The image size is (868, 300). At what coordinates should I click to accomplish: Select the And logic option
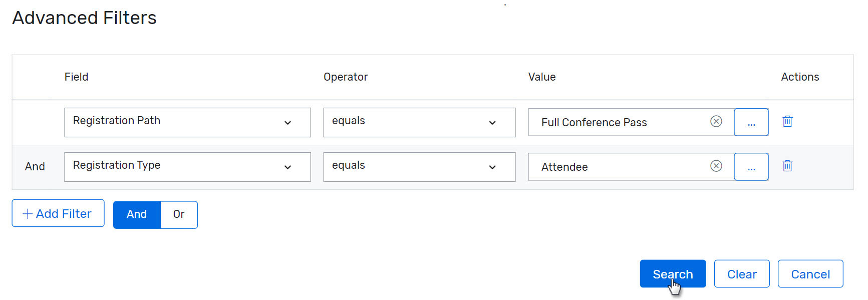pos(136,214)
